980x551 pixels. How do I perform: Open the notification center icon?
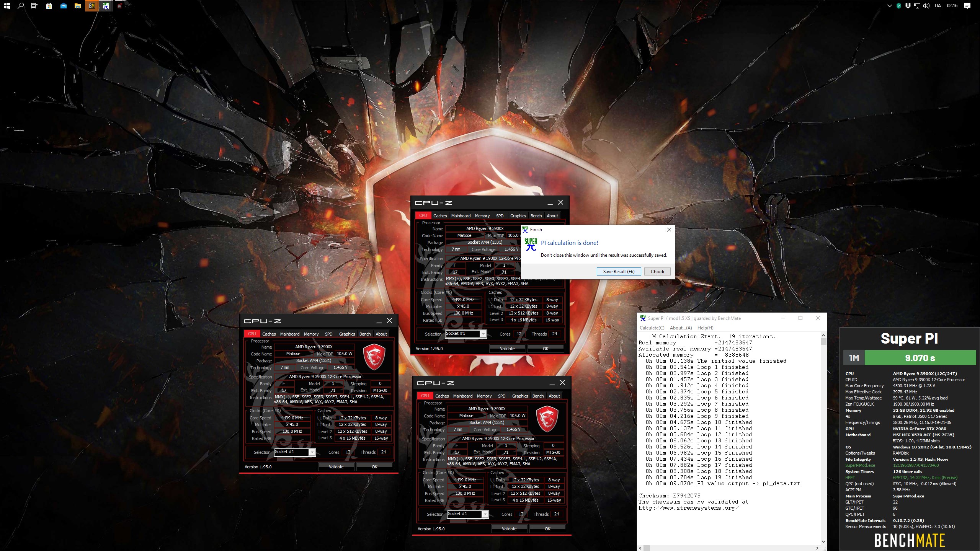(x=967, y=6)
